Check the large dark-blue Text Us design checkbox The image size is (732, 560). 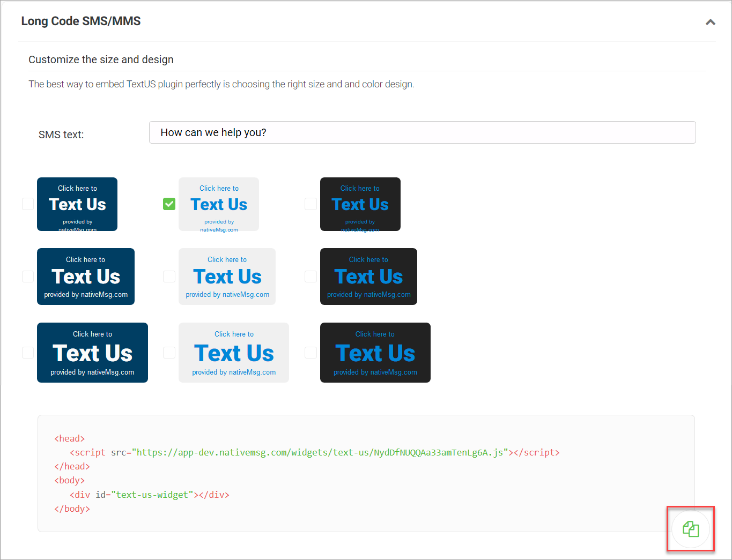click(x=28, y=352)
